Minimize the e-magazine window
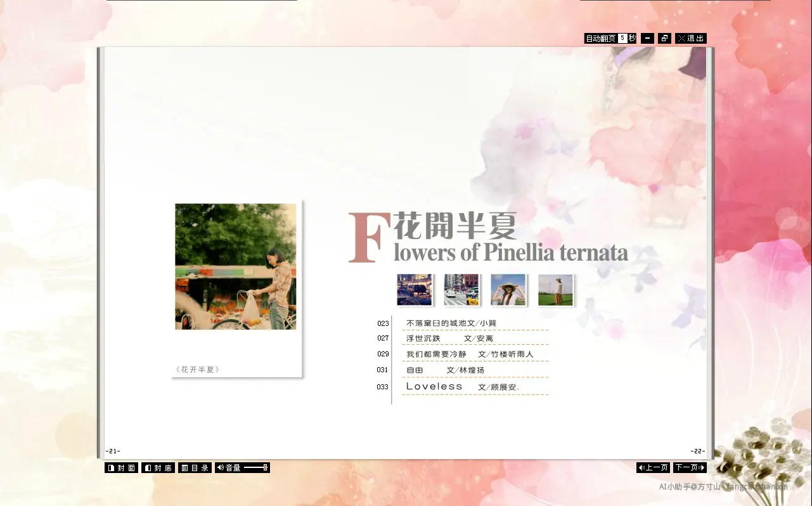This screenshot has width=812, height=506. (x=647, y=38)
